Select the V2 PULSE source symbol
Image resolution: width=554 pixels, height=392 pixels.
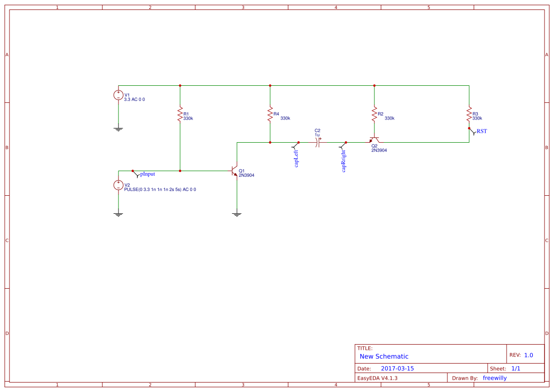118,185
